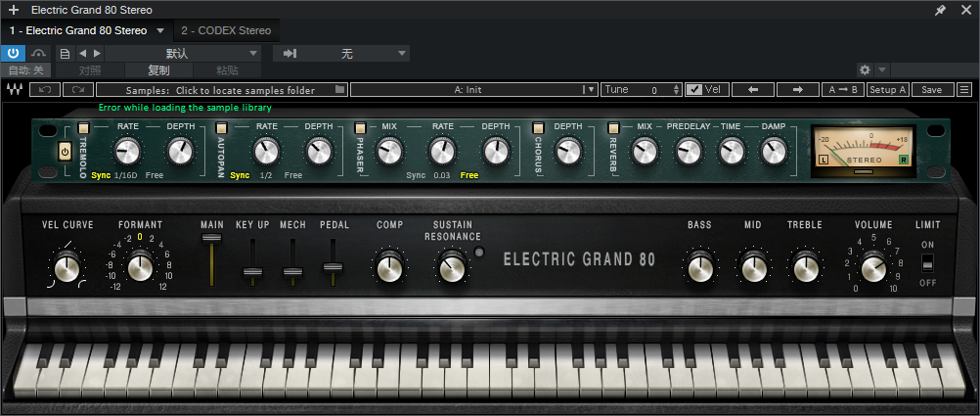Expand the arrow beside the gear icon
980x416 pixels.
point(881,69)
